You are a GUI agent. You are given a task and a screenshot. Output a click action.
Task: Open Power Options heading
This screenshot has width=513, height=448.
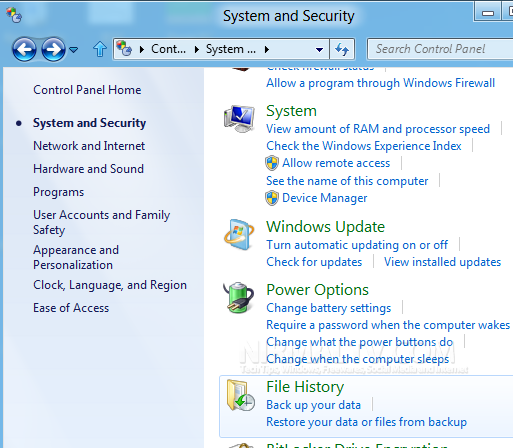pyautogui.click(x=317, y=290)
